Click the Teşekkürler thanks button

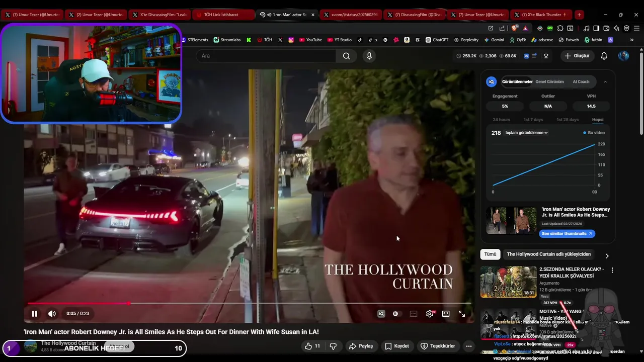pos(438,346)
